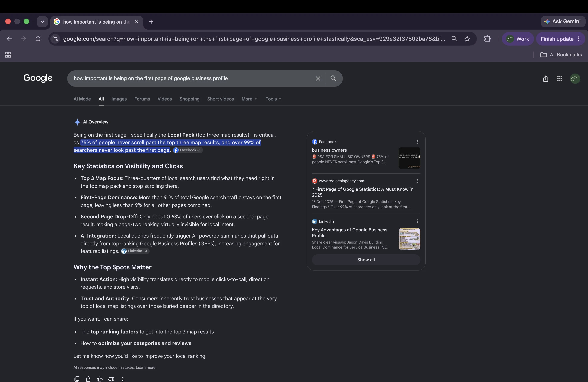Open options menu for redlocalagency source

[417, 181]
